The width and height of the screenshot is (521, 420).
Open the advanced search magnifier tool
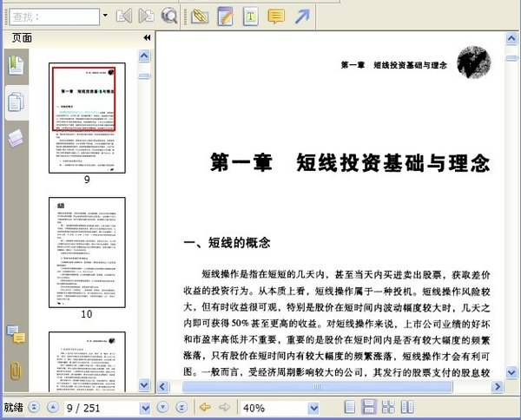(x=168, y=16)
